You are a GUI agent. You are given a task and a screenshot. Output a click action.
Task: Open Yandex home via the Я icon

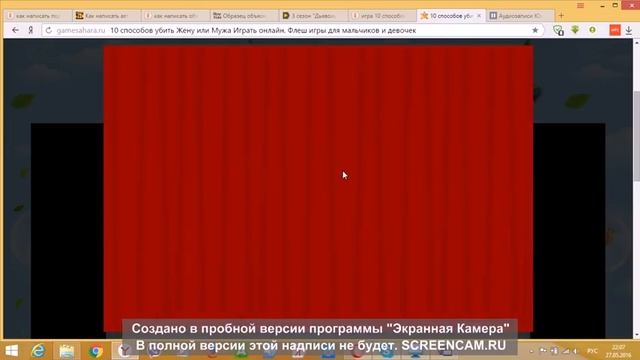tap(31, 30)
